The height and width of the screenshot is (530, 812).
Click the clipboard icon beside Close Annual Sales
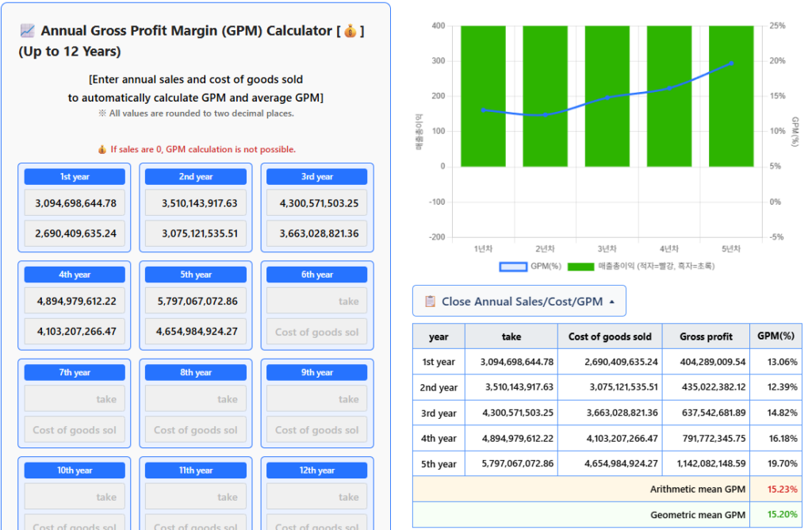pyautogui.click(x=431, y=301)
